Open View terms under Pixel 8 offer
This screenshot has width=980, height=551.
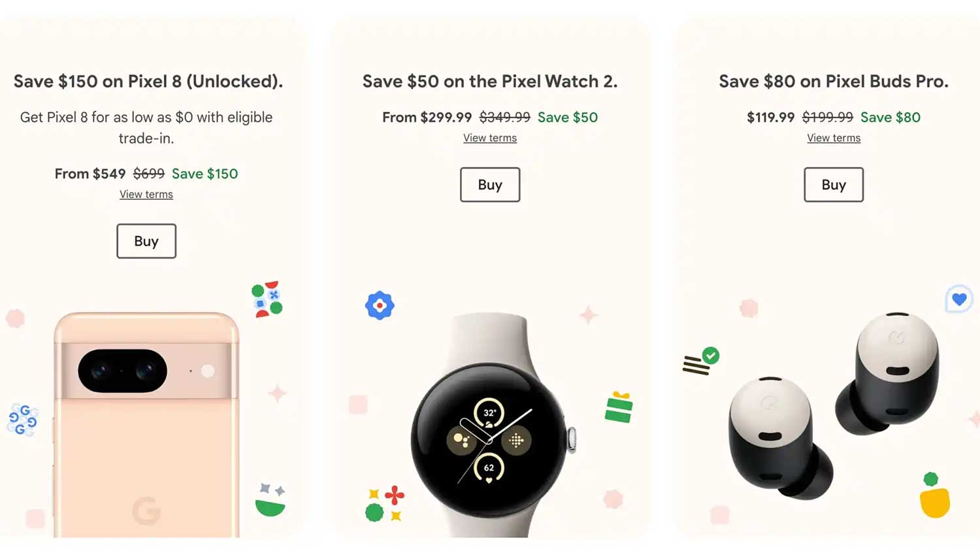click(x=146, y=195)
